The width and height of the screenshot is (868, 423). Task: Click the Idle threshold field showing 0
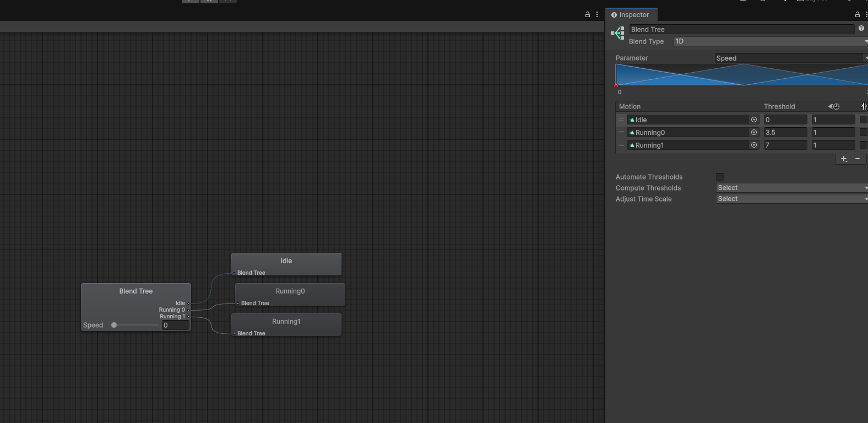pyautogui.click(x=785, y=120)
